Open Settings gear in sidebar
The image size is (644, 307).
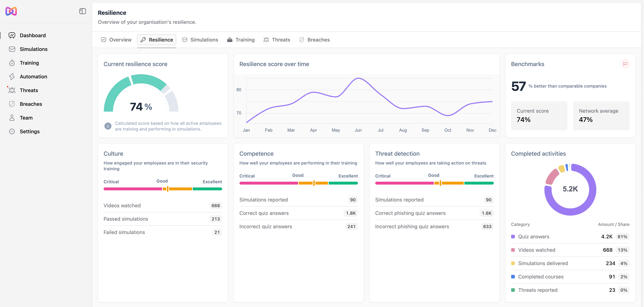tap(12, 132)
